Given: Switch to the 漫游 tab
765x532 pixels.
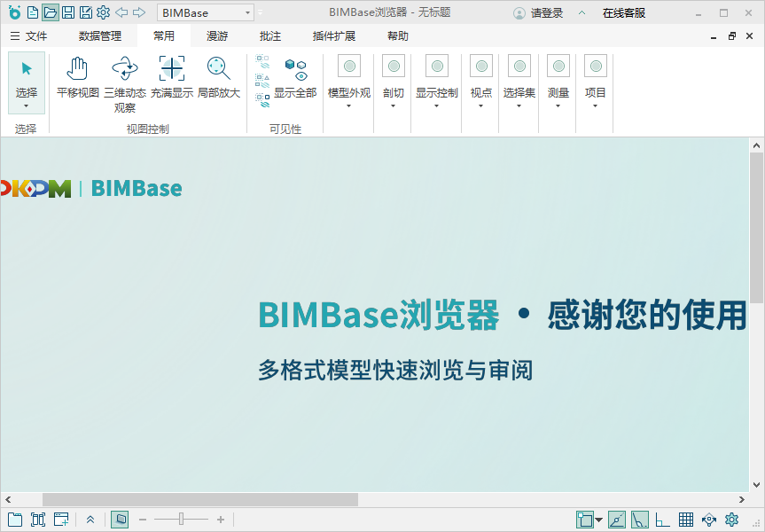Looking at the screenshot, I should pyautogui.click(x=217, y=36).
